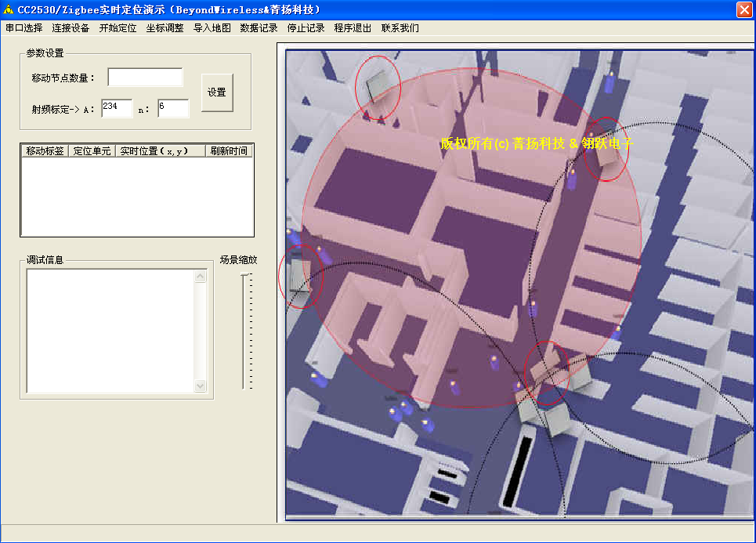This screenshot has width=756, height=543.
Task: Select the 导入地图 menu item
Action: pos(212,28)
